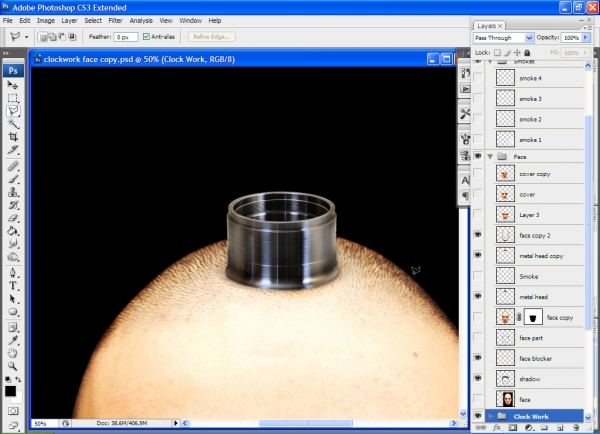Select the Healing Brush tool
The height and width of the screenshot is (434, 600).
[x=13, y=166]
